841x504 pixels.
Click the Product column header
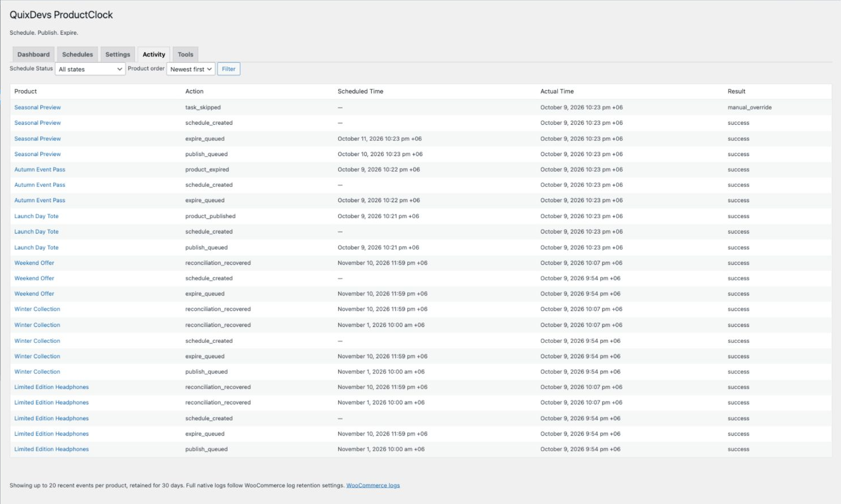click(x=26, y=91)
